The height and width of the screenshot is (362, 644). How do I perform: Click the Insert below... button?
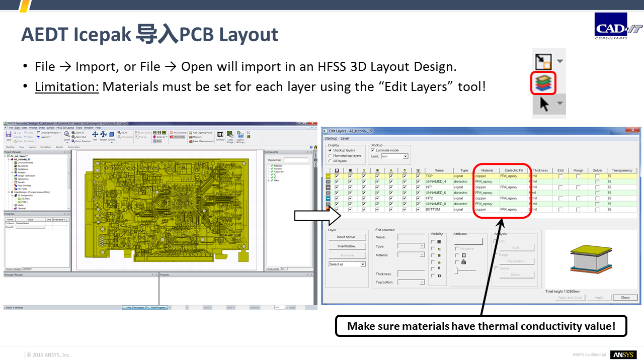(347, 246)
